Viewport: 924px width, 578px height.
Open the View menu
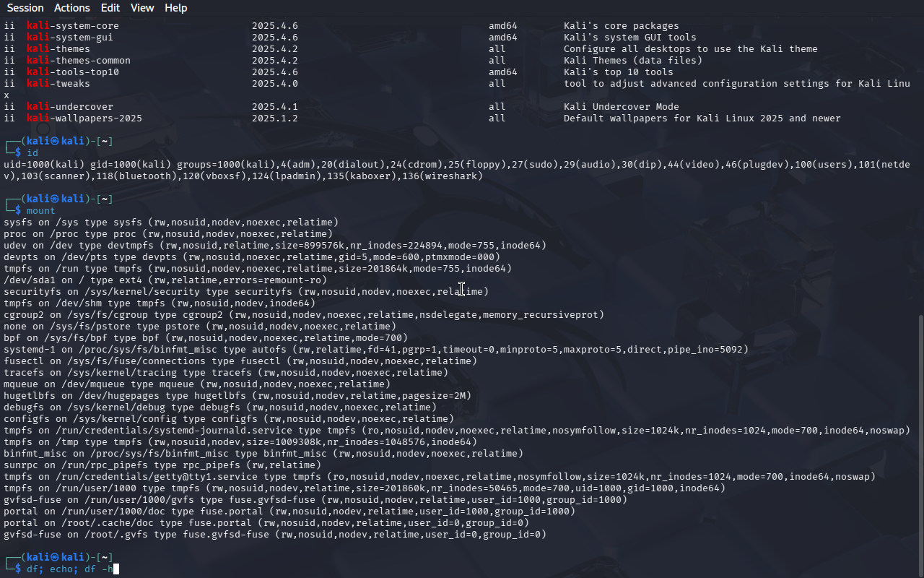(x=142, y=8)
